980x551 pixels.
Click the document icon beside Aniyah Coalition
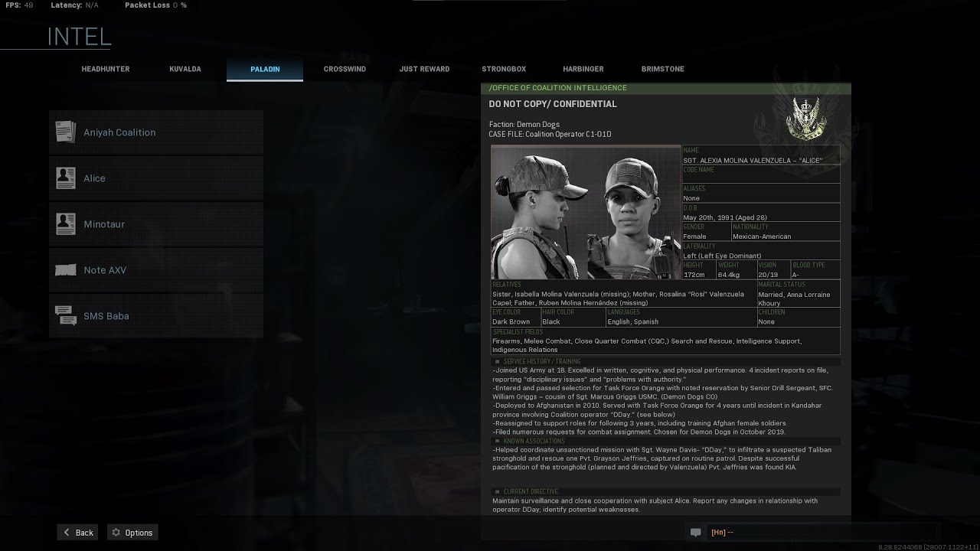click(66, 132)
